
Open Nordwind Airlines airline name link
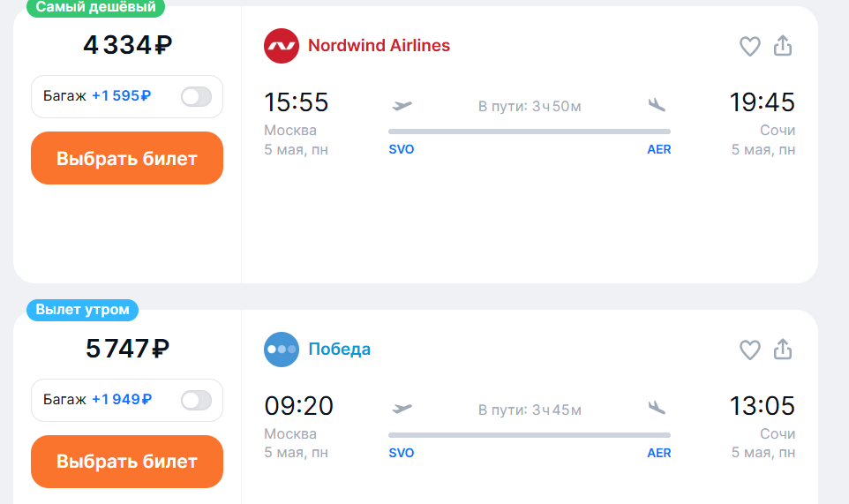click(379, 46)
